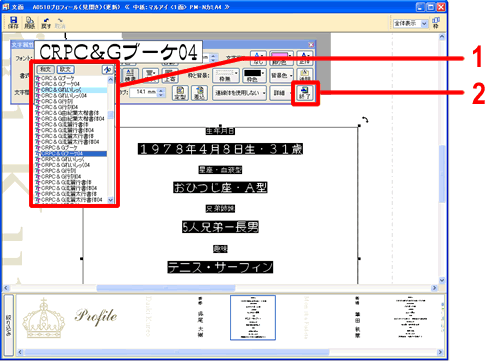Click the テニス・サーフィン text line

tap(220, 267)
